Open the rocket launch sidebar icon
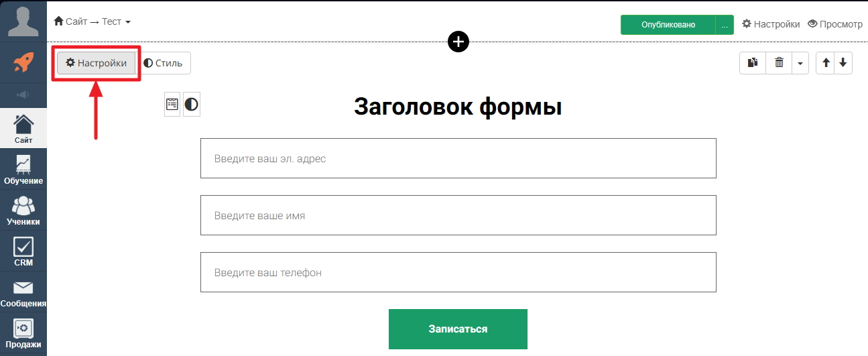The height and width of the screenshot is (356, 868). pyautogui.click(x=23, y=62)
